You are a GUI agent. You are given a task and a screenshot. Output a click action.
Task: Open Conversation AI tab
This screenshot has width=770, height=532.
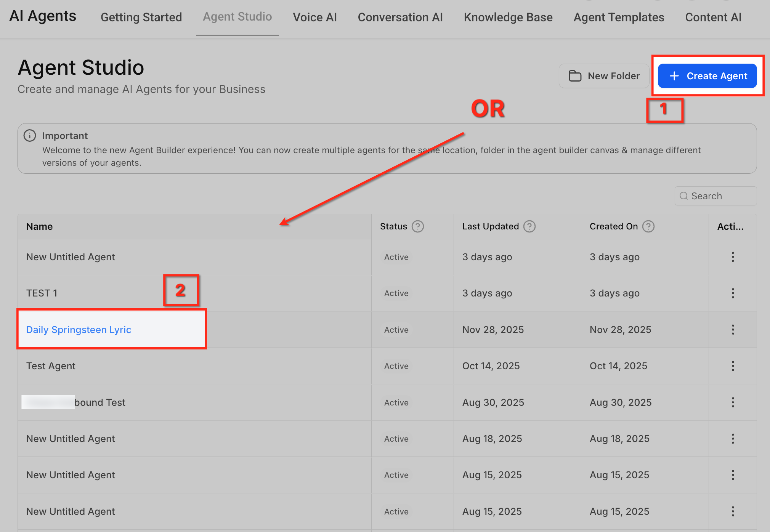click(x=400, y=17)
